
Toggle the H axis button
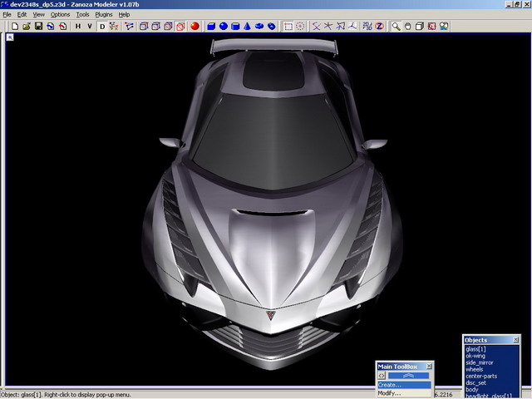[x=78, y=27]
